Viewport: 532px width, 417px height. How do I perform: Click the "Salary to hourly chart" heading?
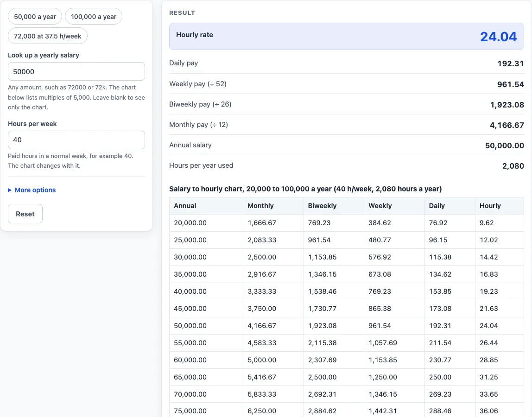click(x=305, y=189)
